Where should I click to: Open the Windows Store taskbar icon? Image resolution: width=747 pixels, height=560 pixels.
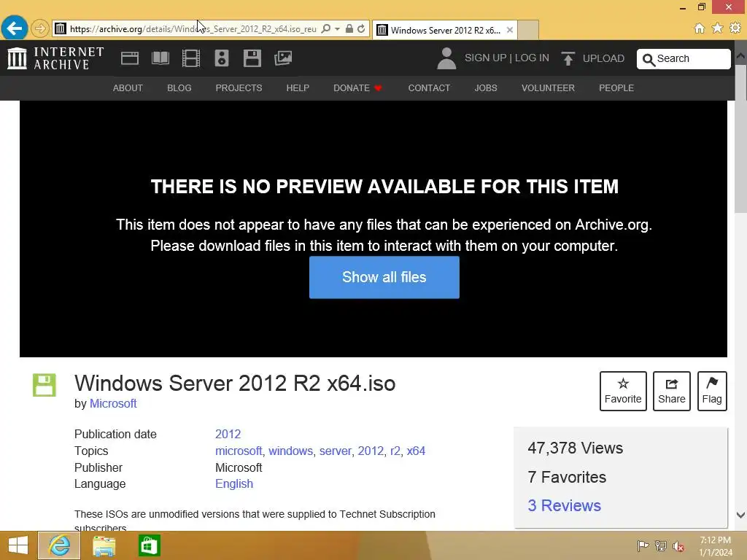coord(149,545)
